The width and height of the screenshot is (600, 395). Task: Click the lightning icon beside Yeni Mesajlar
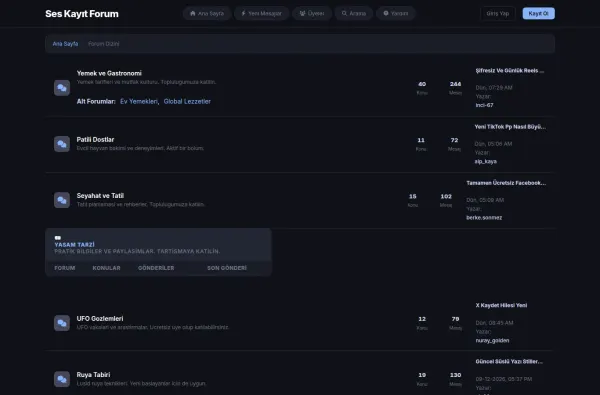(x=243, y=13)
